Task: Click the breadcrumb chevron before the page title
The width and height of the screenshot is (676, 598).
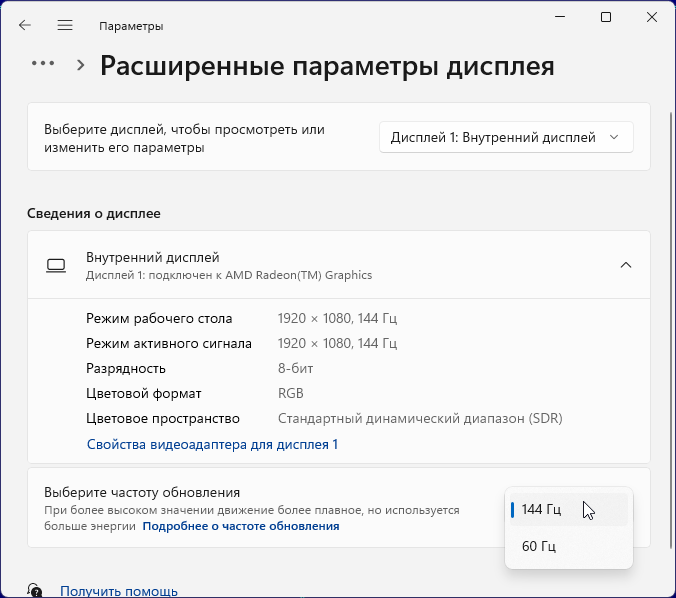Action: click(81, 65)
